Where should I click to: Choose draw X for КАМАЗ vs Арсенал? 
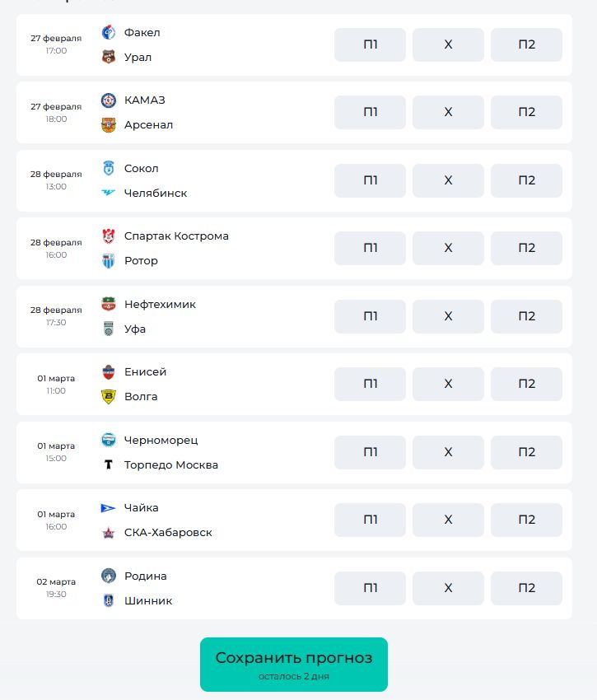[x=448, y=113]
